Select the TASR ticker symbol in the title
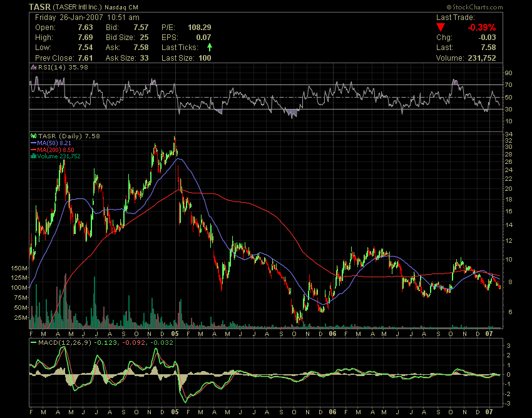The width and height of the screenshot is (532, 418). pyautogui.click(x=39, y=7)
